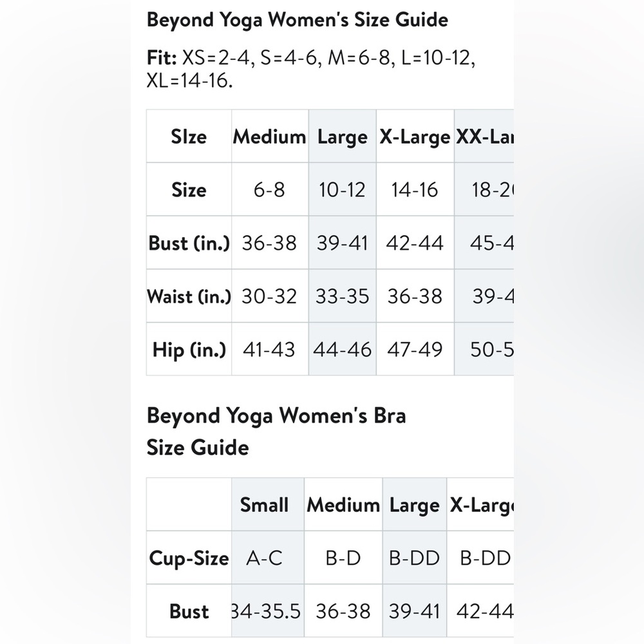Click the 34-35.5 bust cell in bra table
This screenshot has height=644, width=644.
[267, 611]
